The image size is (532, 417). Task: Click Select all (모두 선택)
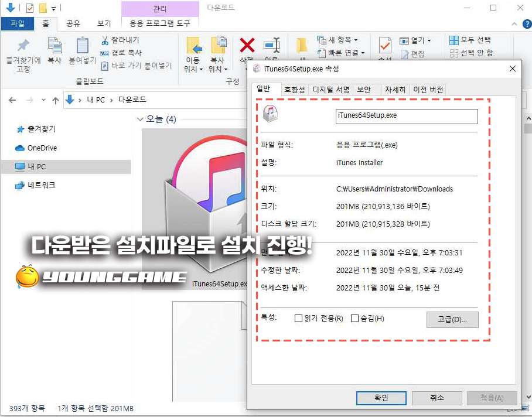[x=470, y=40]
